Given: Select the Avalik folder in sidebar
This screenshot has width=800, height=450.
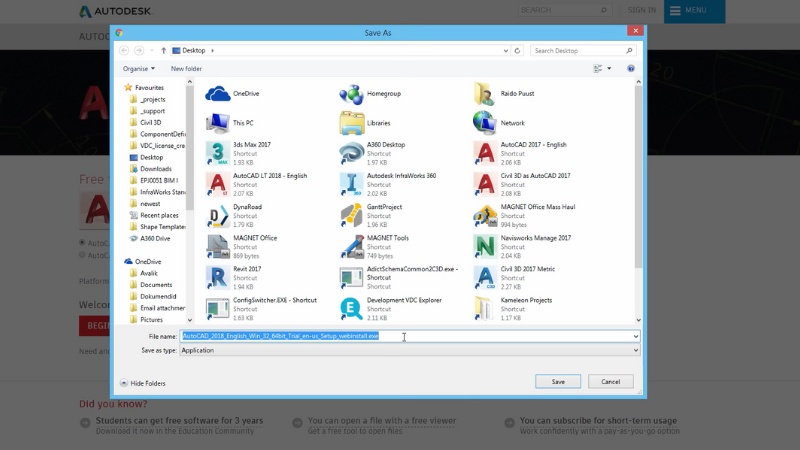Looking at the screenshot, I should [148, 273].
